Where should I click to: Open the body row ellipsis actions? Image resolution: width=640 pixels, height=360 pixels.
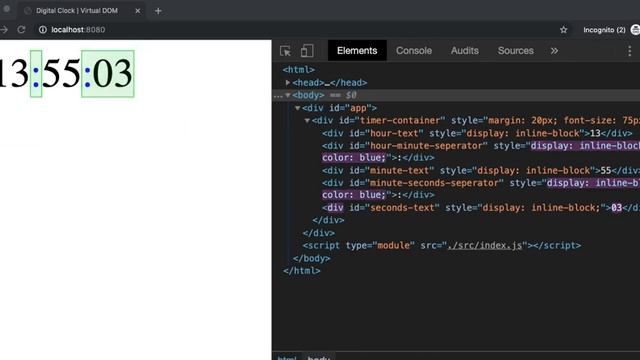point(278,96)
